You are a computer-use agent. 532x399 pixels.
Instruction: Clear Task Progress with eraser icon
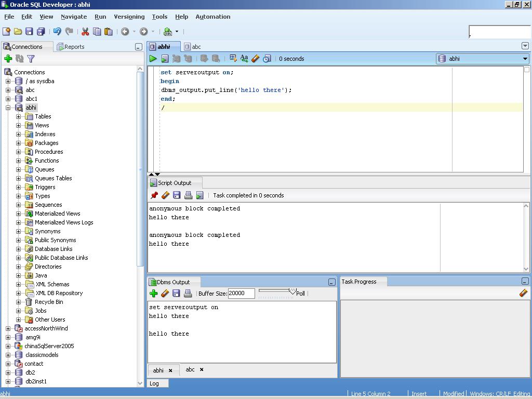(x=523, y=293)
